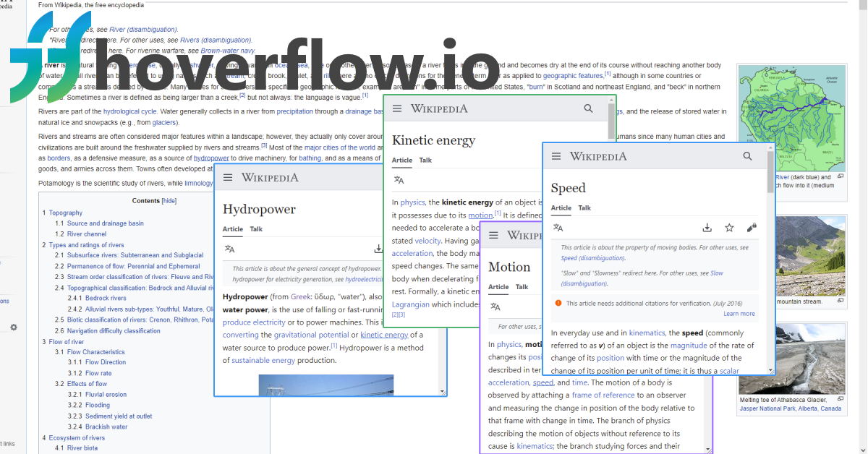Click the resize handle of the Speed popup
This screenshot has width=868, height=454.
770,371
